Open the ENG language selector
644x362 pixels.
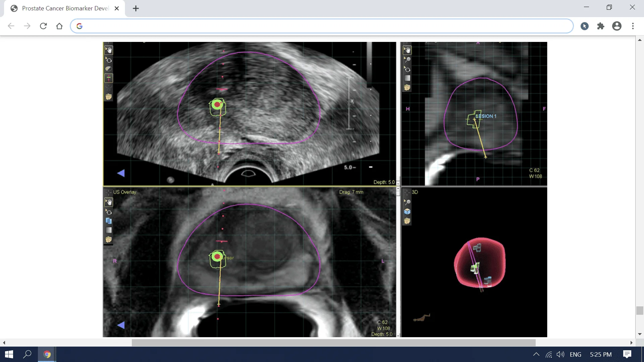[576, 354]
